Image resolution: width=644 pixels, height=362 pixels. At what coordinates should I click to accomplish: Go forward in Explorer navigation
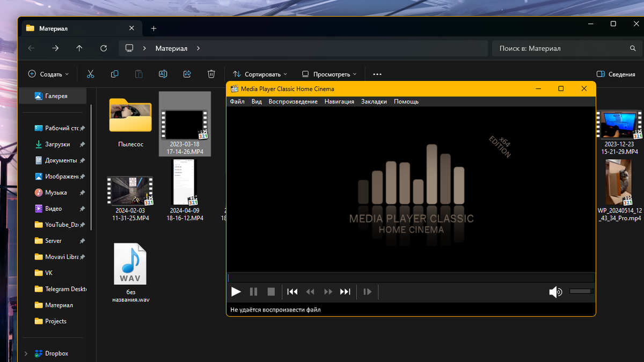pyautogui.click(x=55, y=48)
